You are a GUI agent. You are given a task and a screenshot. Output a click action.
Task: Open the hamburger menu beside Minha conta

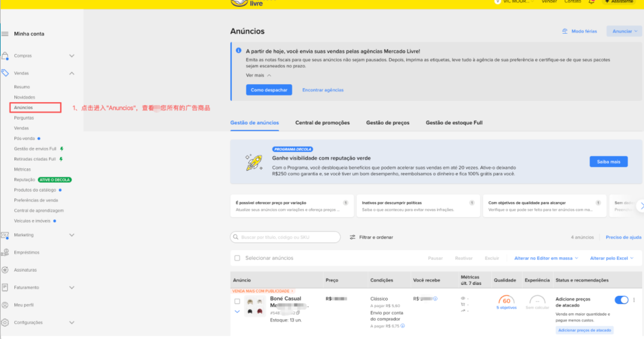[x=5, y=34]
